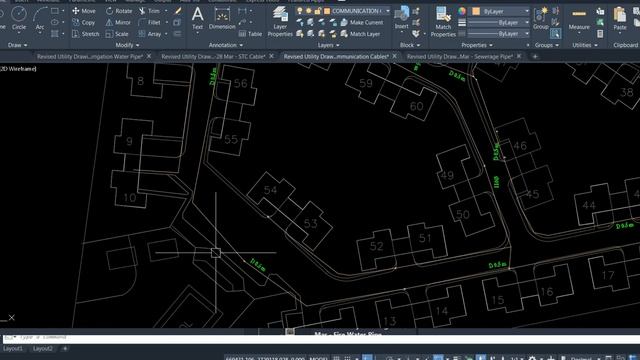This screenshot has height=360, width=640.
Task: Open the Trim dropdown arrow
Action: pos(166,11)
